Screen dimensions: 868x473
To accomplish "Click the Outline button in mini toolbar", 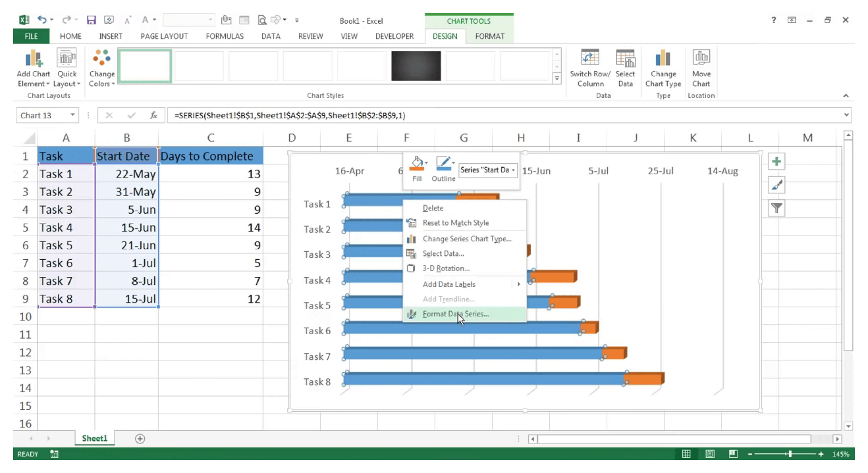I will 443,169.
